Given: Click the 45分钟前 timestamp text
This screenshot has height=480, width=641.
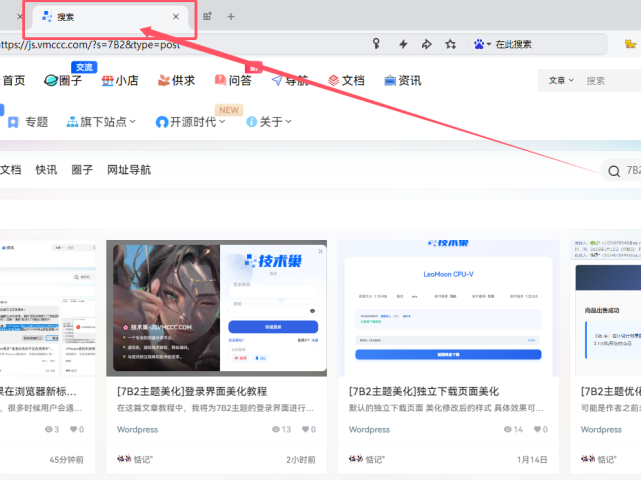Looking at the screenshot, I should (x=66, y=460).
